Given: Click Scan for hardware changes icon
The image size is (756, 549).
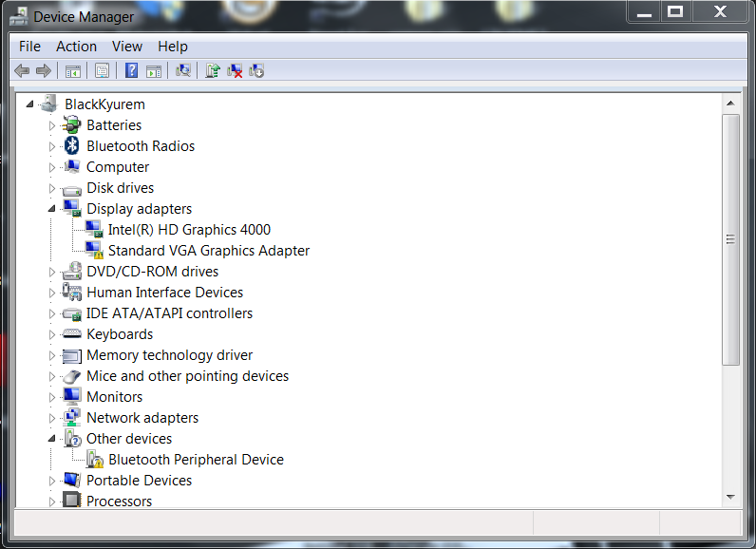Looking at the screenshot, I should [183, 71].
